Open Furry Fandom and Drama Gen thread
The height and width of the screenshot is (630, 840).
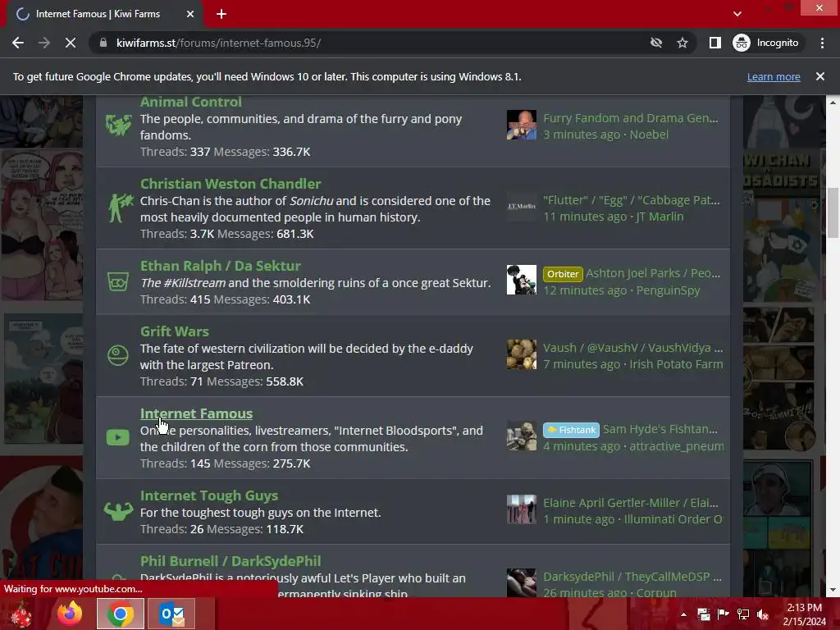point(631,118)
